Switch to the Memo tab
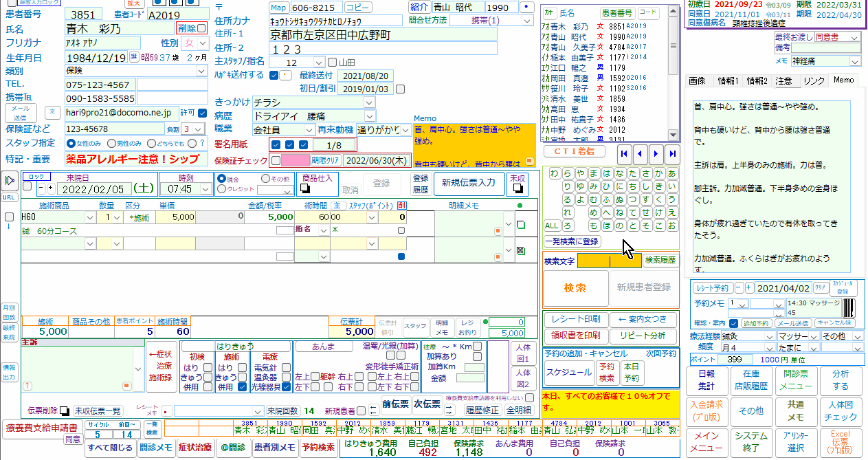This screenshot has width=868, height=460. point(843,80)
